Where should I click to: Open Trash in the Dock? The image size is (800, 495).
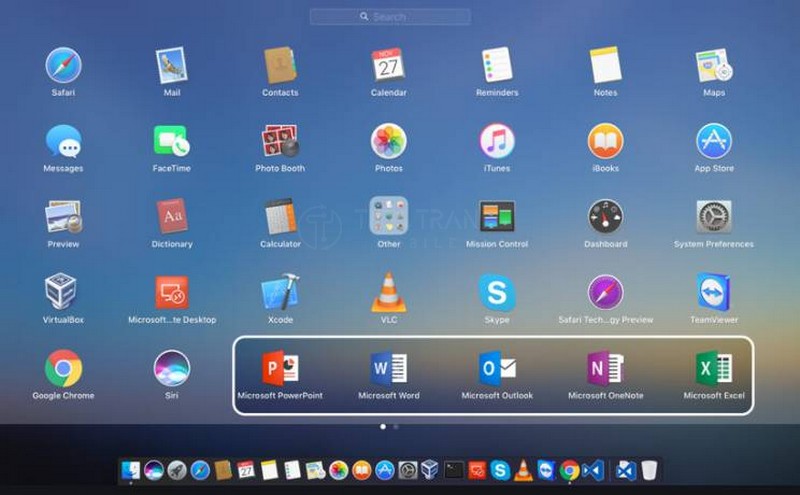pyautogui.click(x=650, y=469)
